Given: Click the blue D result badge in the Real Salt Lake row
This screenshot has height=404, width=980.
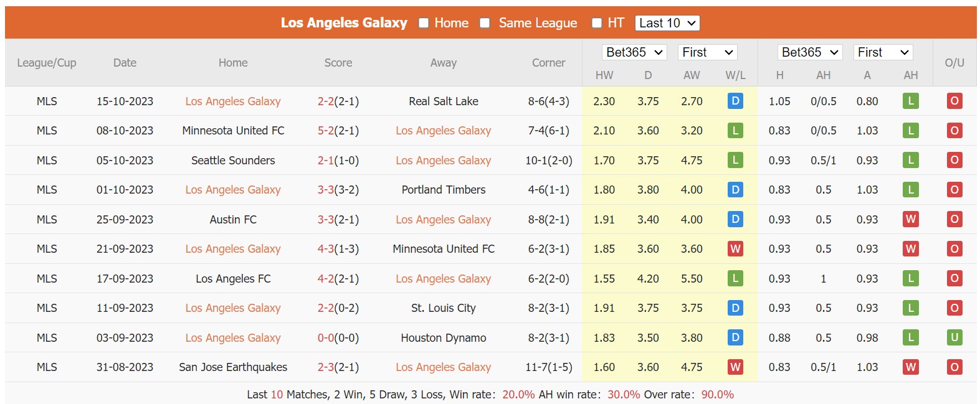Looking at the screenshot, I should click(735, 101).
